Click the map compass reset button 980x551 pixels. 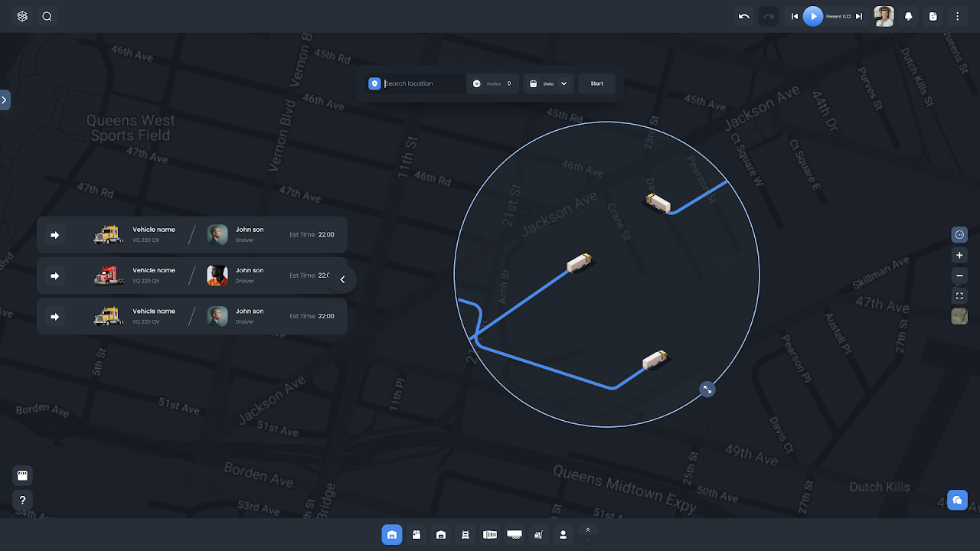(959, 234)
